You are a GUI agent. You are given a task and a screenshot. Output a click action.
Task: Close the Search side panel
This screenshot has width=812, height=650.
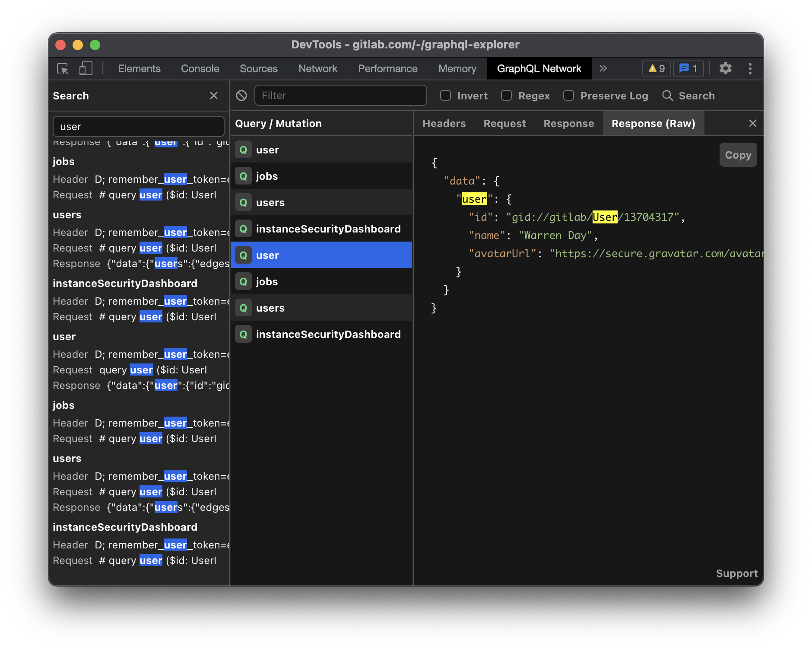coord(214,96)
